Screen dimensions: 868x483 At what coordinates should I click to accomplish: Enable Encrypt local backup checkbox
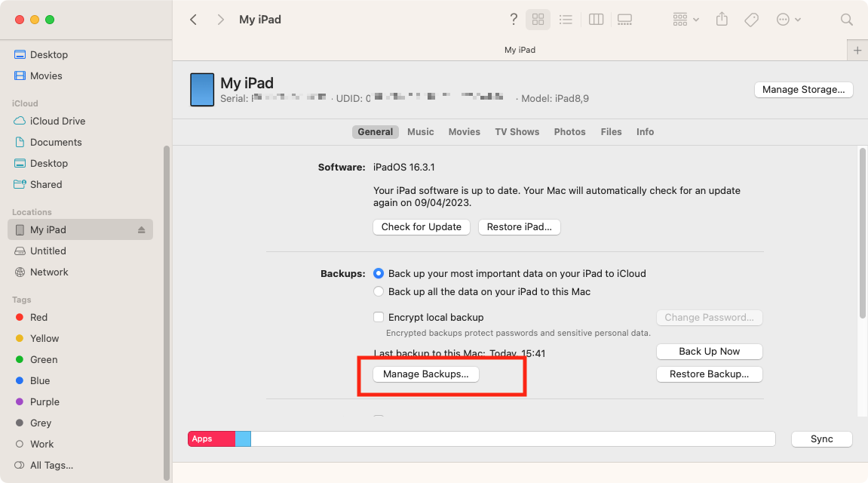tap(379, 318)
